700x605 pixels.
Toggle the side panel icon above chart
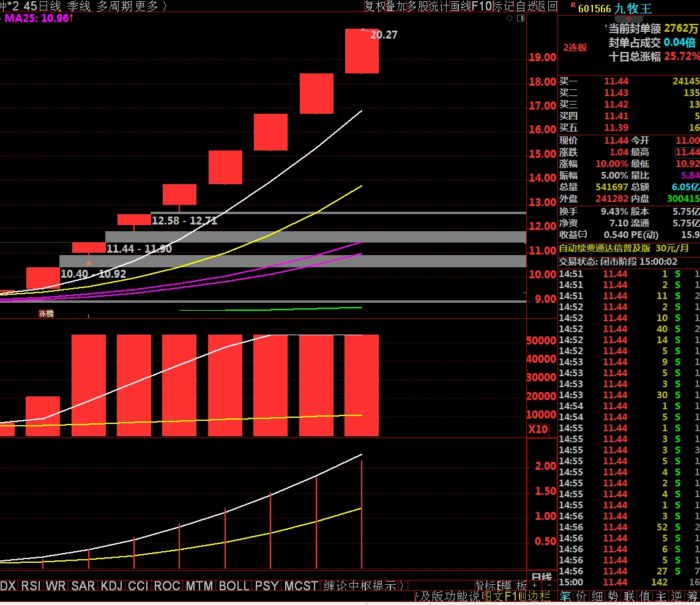click(521, 18)
